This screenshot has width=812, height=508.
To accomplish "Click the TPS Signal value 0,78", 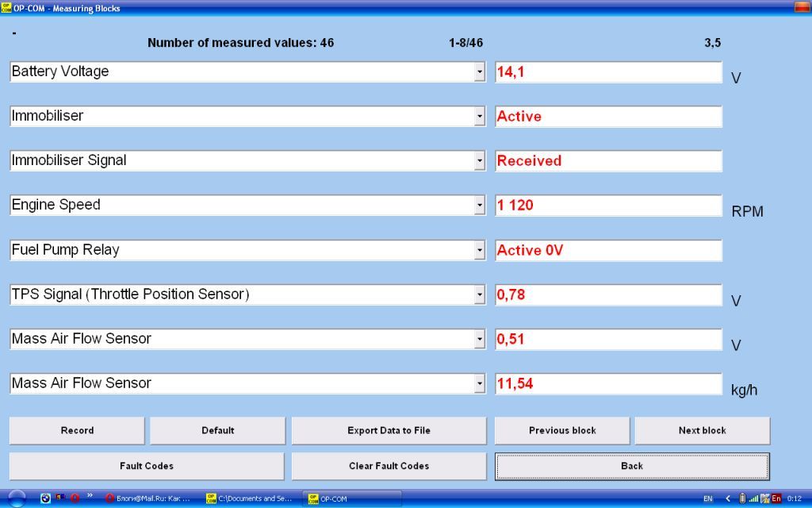I will 608,295.
